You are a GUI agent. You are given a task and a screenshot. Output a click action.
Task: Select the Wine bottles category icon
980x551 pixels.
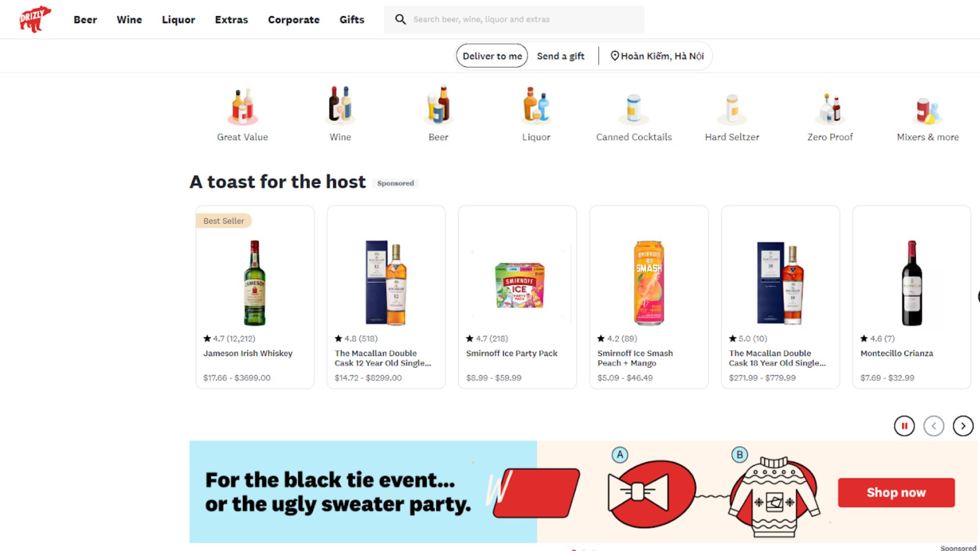click(x=340, y=105)
